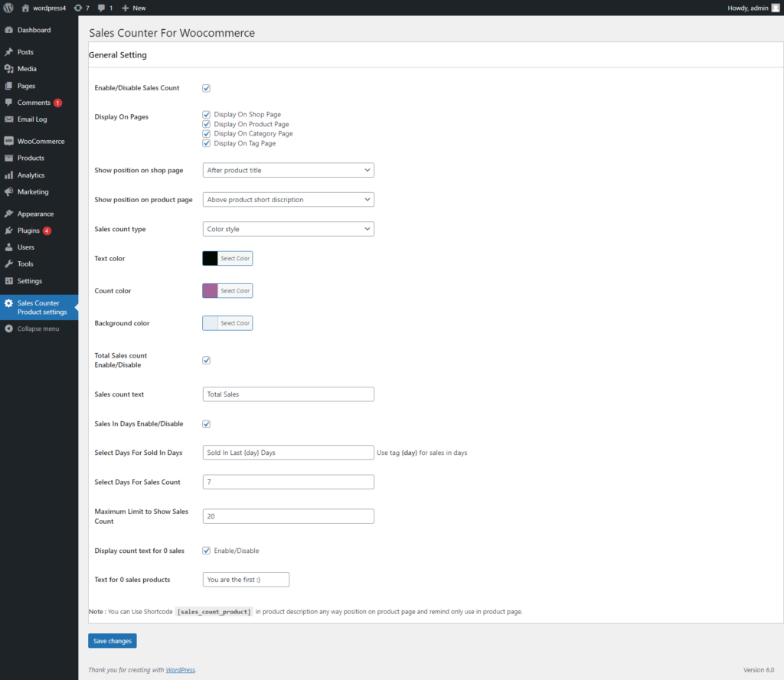Click the Appearance brush icon

pyautogui.click(x=8, y=214)
